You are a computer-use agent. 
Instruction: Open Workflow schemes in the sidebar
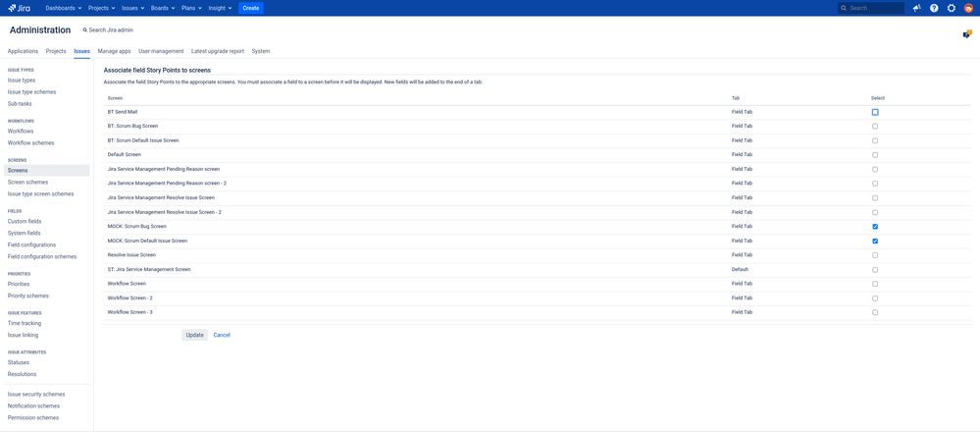tap(30, 143)
